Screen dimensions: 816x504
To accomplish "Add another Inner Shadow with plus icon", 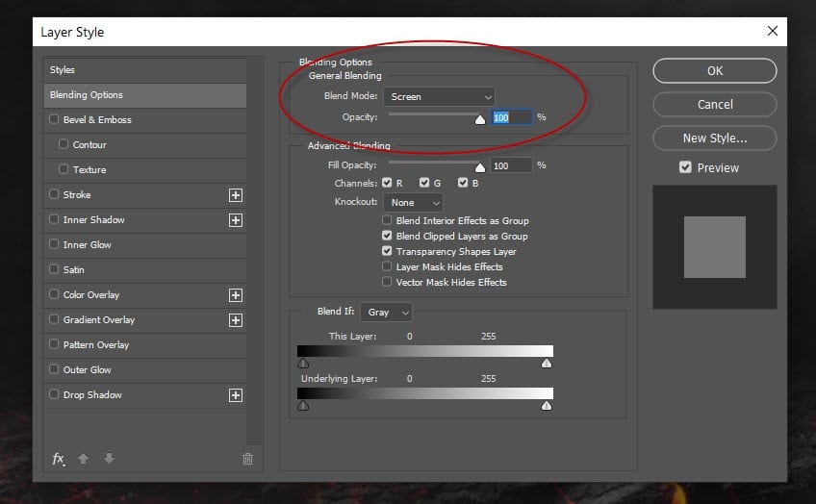I will pos(235,220).
